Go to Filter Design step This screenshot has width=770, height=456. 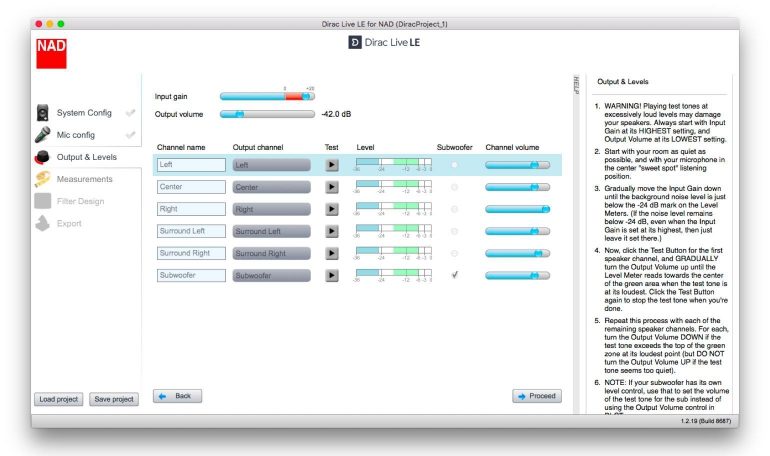(x=80, y=201)
